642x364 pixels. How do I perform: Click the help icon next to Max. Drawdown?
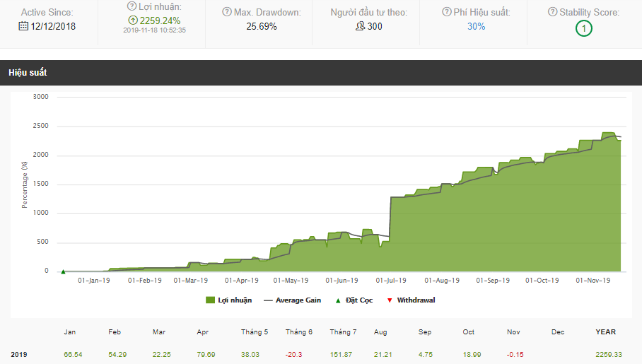[227, 12]
